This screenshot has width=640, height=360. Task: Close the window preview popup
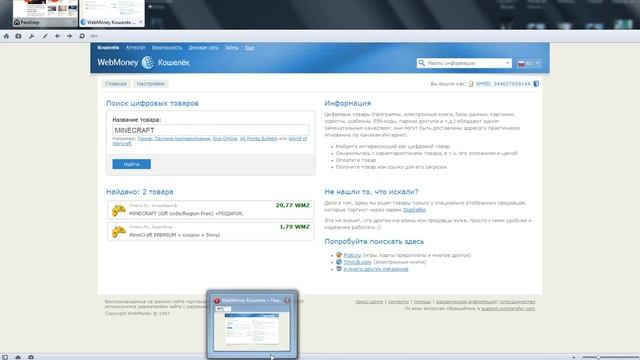click(287, 300)
